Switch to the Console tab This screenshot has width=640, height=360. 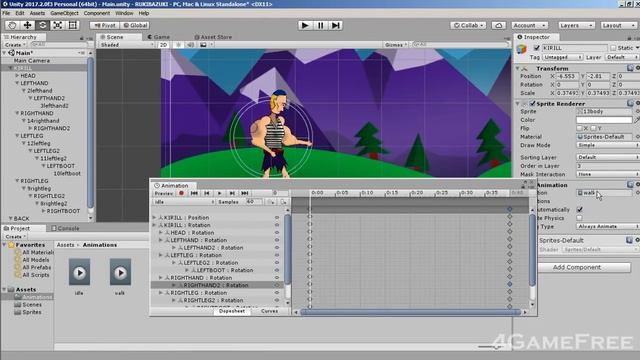click(x=65, y=228)
